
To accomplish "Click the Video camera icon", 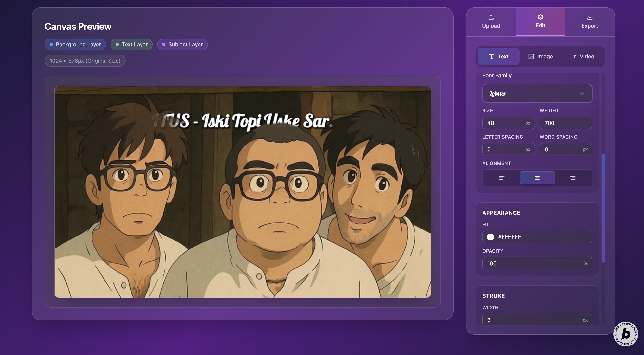I will click(573, 56).
